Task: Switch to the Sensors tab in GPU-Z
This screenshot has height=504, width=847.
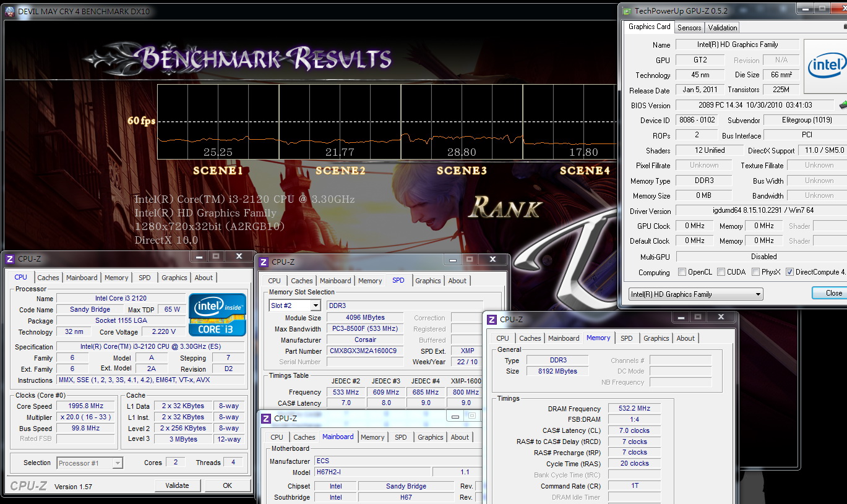Action: click(x=689, y=28)
